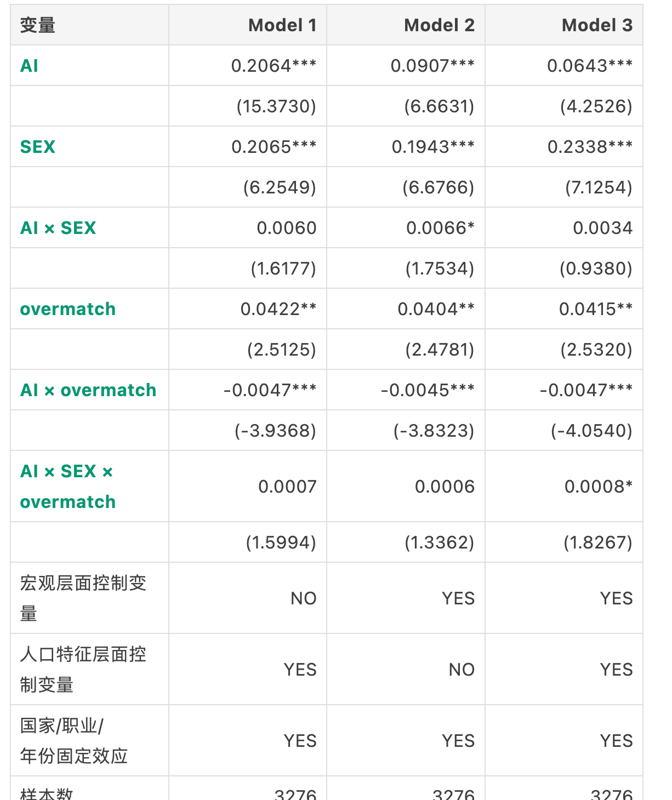Click the AI × overmatch label
This screenshot has width=672, height=800.
coord(88,390)
